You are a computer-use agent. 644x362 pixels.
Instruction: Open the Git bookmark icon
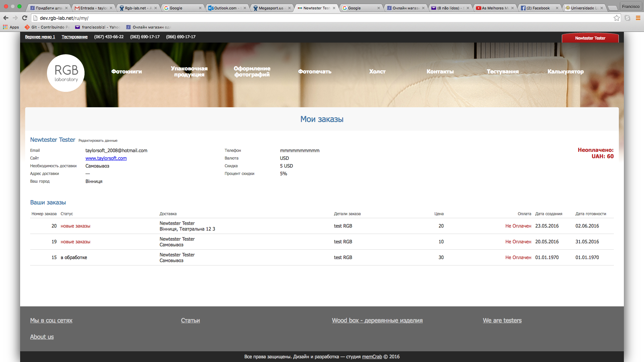(x=27, y=27)
